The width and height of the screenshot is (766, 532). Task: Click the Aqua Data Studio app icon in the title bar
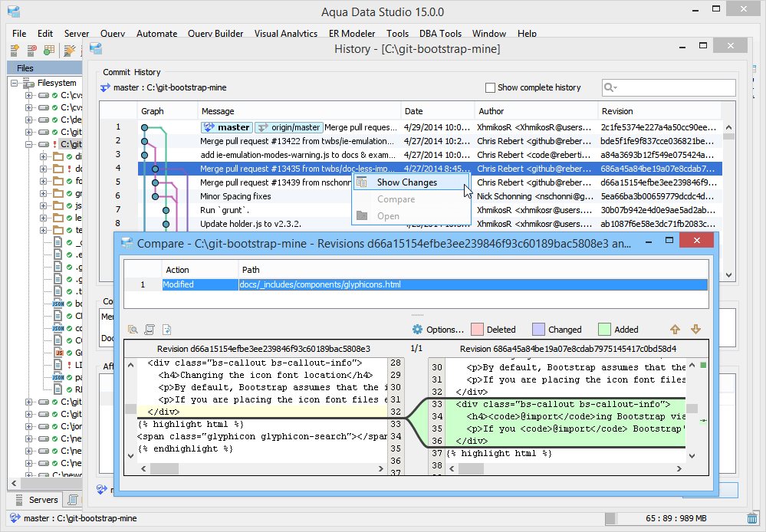(14, 11)
